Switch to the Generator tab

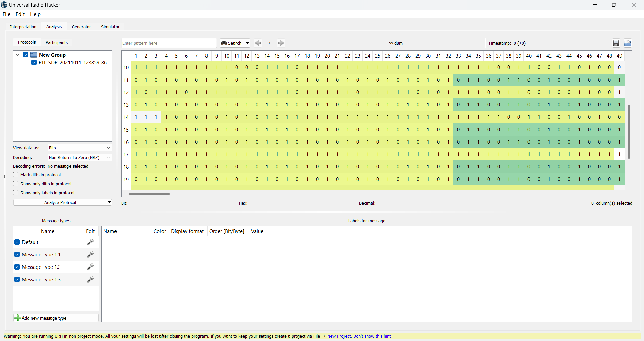[81, 27]
